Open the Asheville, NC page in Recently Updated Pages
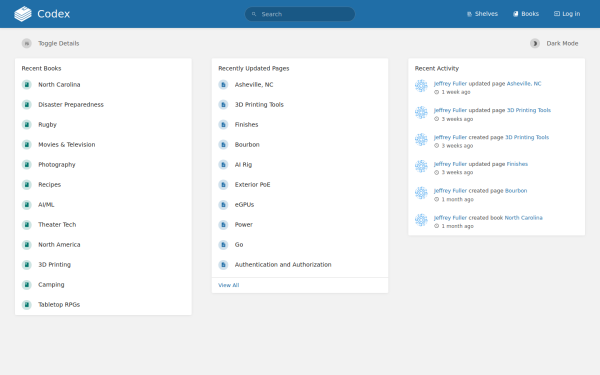The height and width of the screenshot is (375, 600). (254, 85)
